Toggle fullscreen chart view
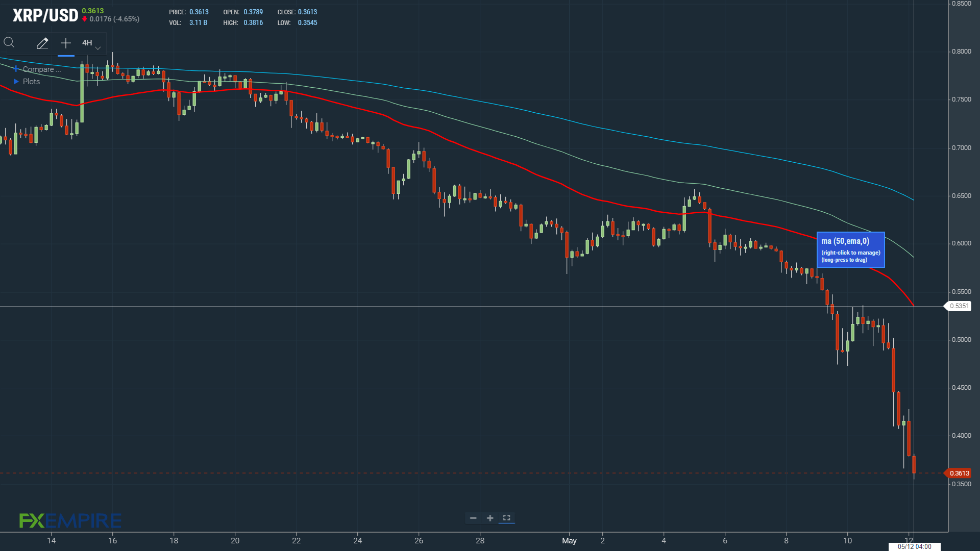The height and width of the screenshot is (551, 980). tap(506, 518)
